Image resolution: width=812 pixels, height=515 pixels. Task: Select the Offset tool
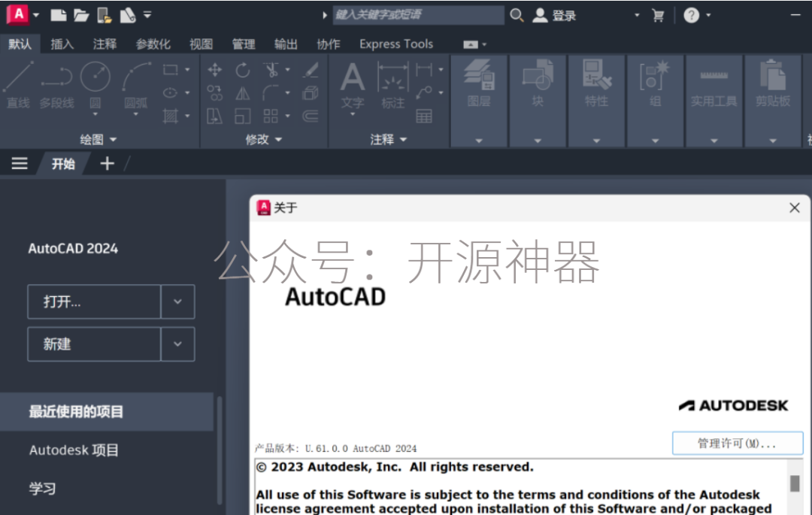coord(311,116)
